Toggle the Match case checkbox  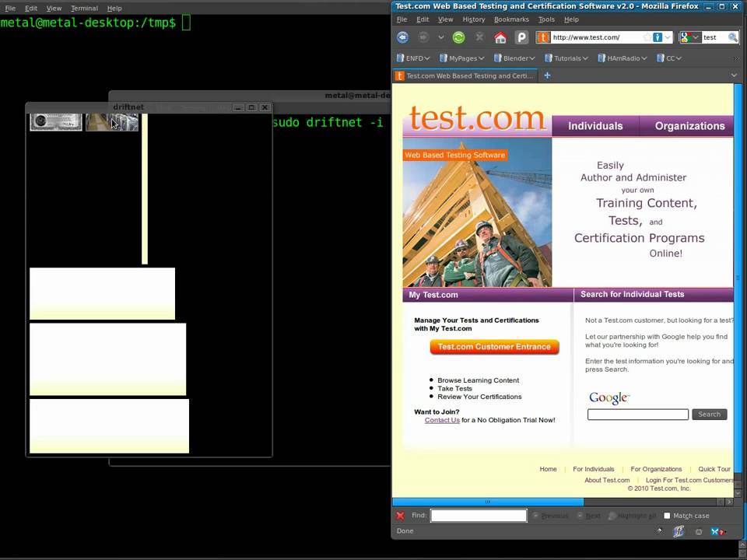(667, 516)
